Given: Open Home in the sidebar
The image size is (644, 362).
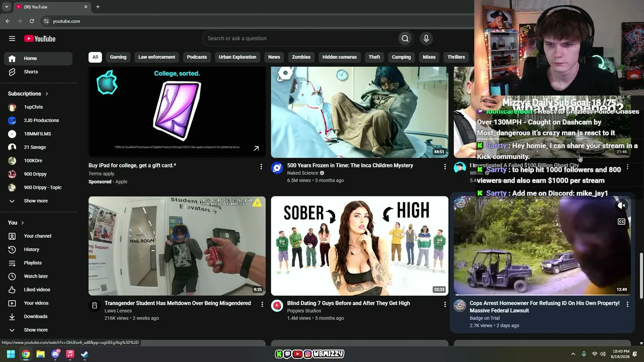Looking at the screenshot, I should pyautogui.click(x=38, y=58).
